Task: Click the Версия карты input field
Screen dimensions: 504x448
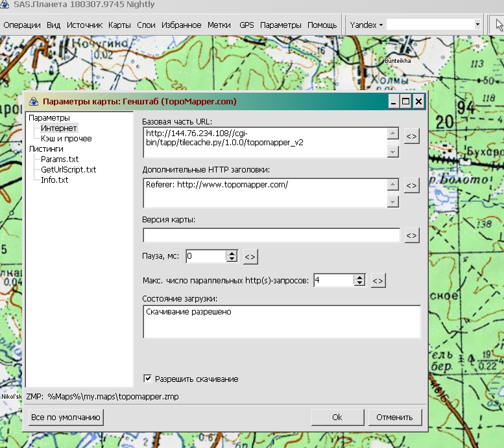Action: pyautogui.click(x=271, y=235)
